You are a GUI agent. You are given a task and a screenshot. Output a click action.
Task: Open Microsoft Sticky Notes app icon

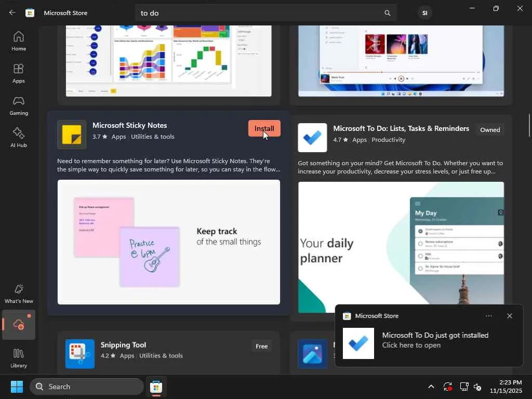[x=72, y=135]
